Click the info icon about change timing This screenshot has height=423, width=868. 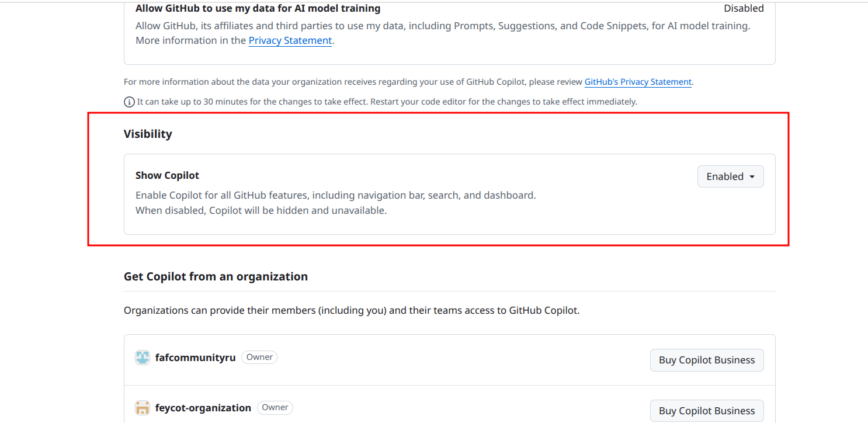(x=129, y=102)
